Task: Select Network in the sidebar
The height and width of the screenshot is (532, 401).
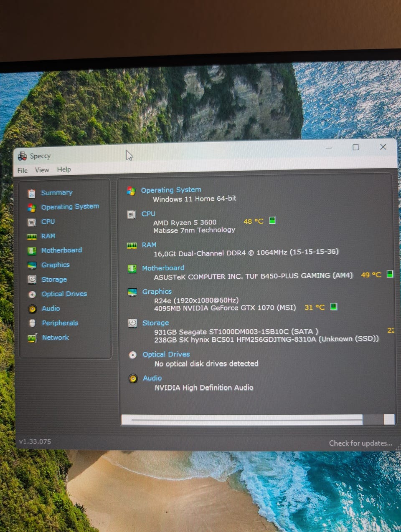Action: point(56,338)
